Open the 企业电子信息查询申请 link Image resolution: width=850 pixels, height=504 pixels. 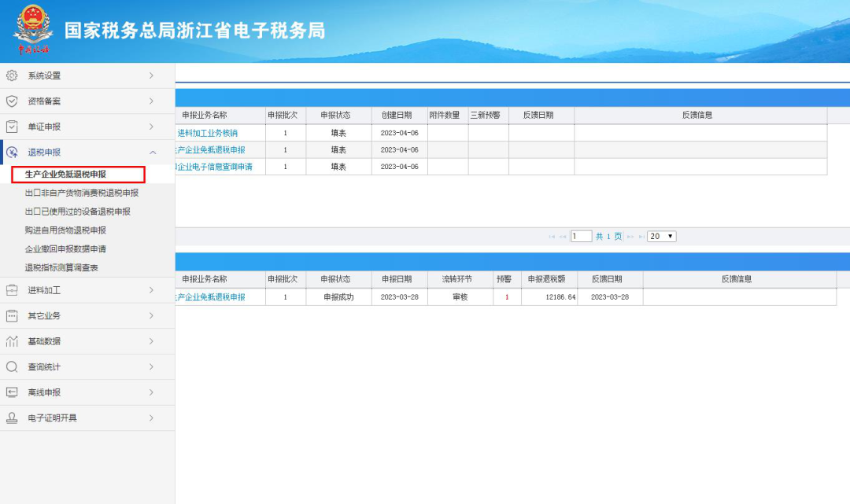[214, 167]
